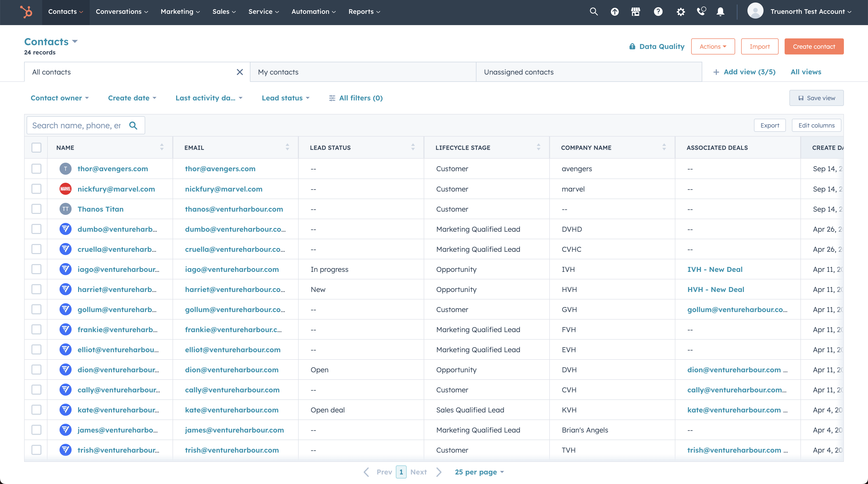
Task: Open the calling phone icon
Action: pos(701,11)
